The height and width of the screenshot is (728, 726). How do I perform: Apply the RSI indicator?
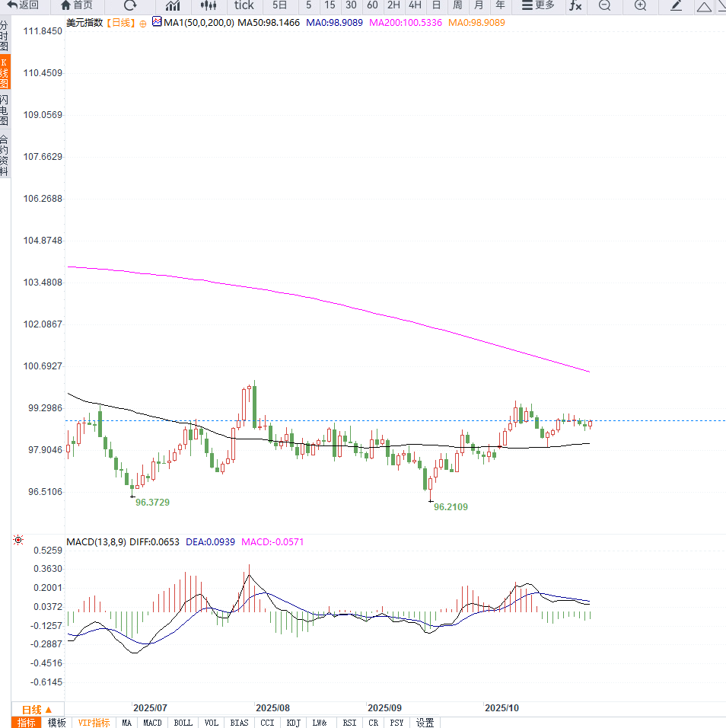349,723
